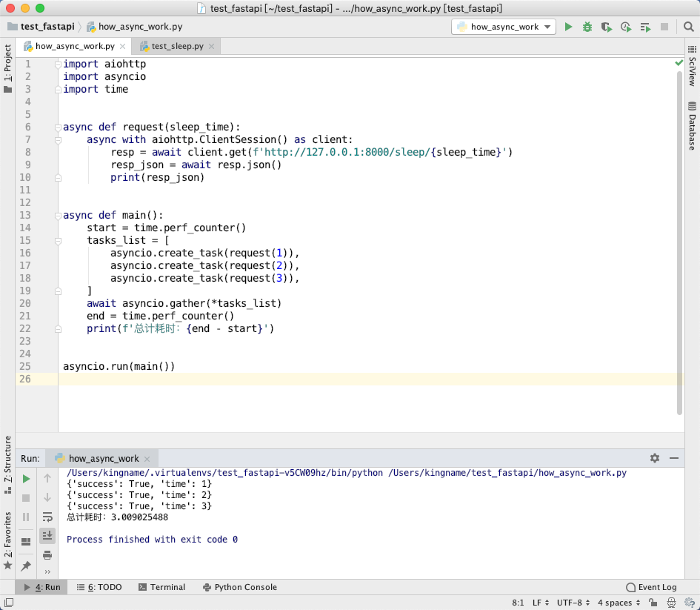Open the Favorites tool window

[7, 540]
